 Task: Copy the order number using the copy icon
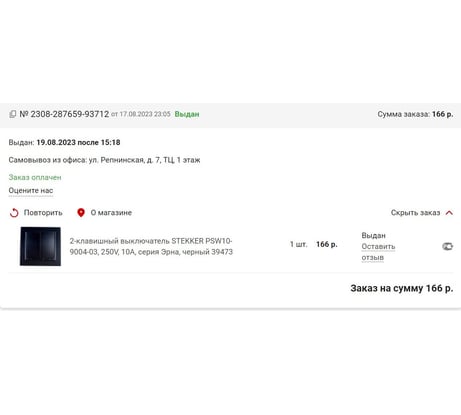tap(12, 114)
